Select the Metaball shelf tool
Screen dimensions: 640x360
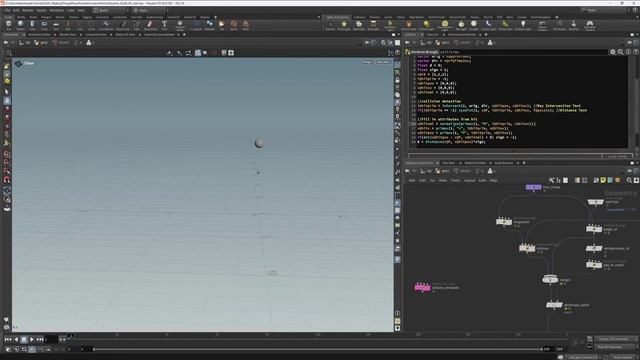click(x=209, y=25)
